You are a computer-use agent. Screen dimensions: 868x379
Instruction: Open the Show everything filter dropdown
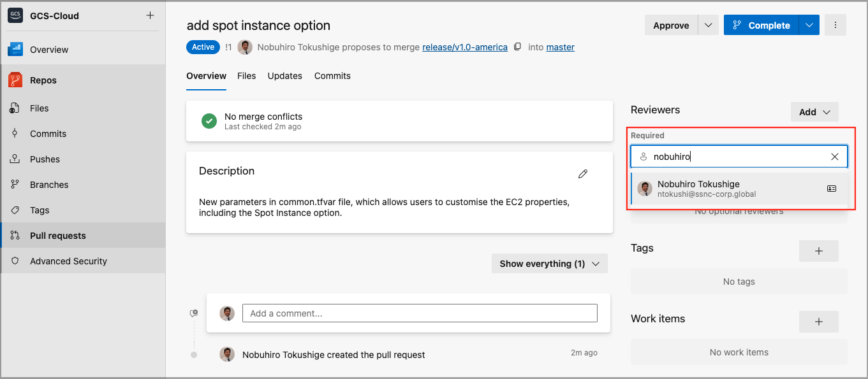click(x=549, y=264)
